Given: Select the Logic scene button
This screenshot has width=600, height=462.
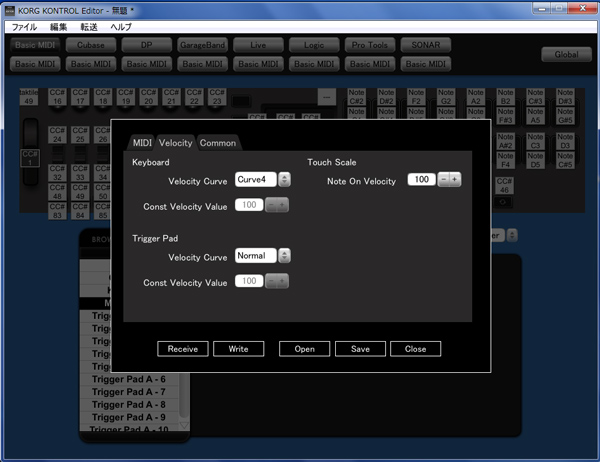Looking at the screenshot, I should 314,45.
